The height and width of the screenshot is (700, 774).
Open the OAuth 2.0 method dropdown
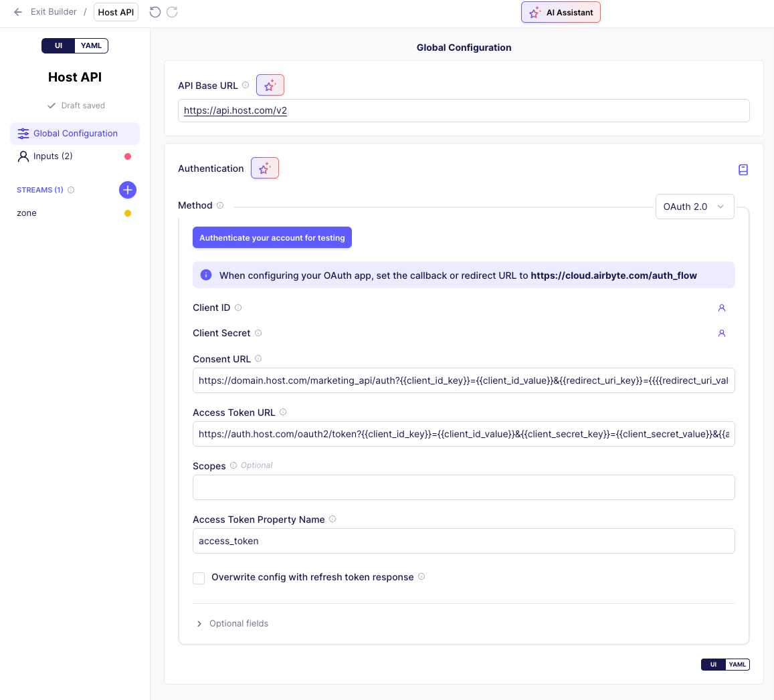[x=694, y=207]
